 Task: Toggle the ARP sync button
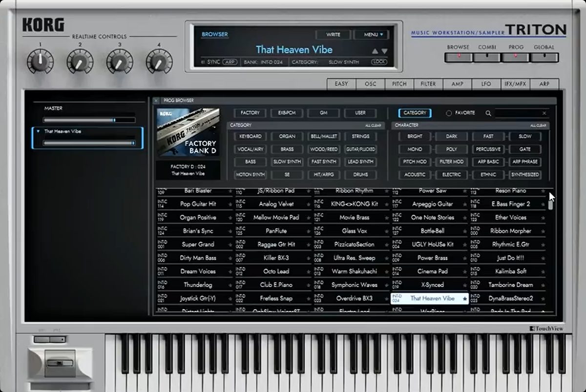[230, 62]
